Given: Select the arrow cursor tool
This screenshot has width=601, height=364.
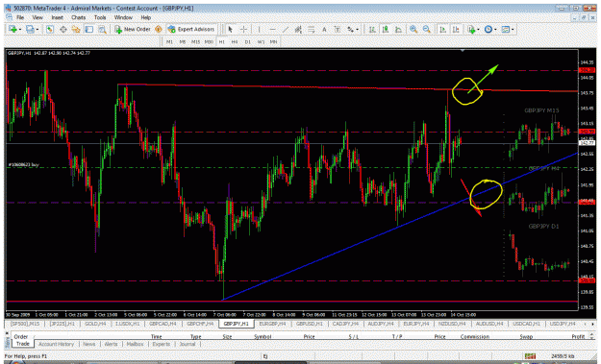Looking at the screenshot, I should 231,29.
